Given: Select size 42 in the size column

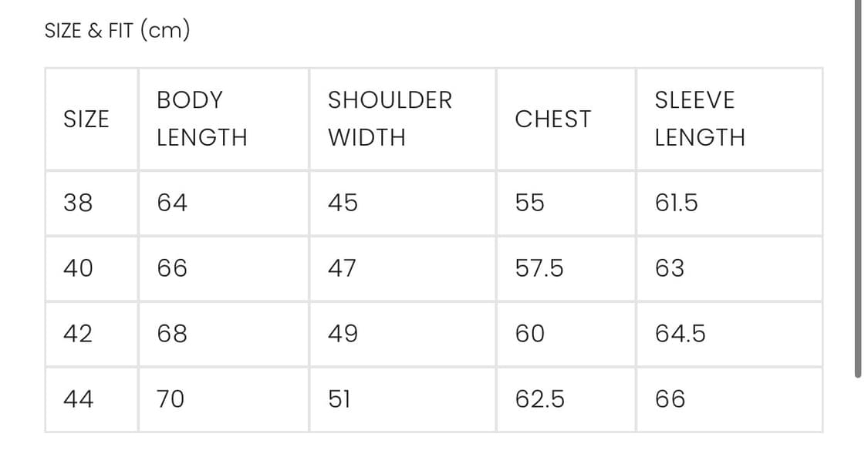Looking at the screenshot, I should coord(78,334).
